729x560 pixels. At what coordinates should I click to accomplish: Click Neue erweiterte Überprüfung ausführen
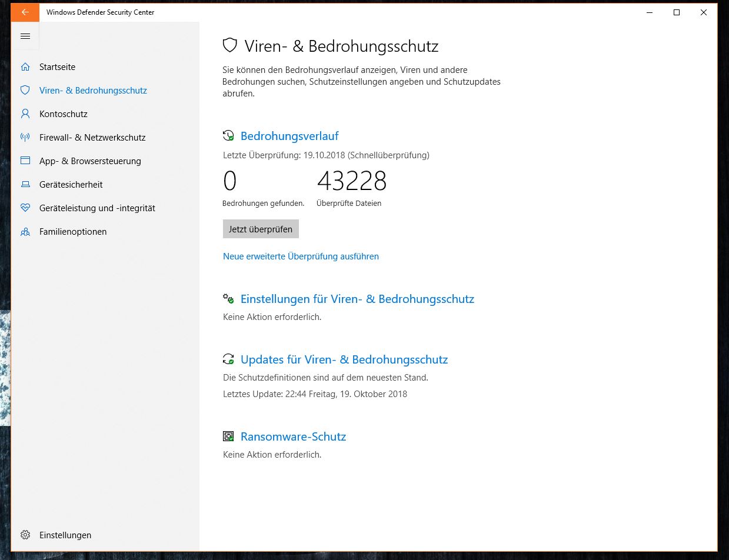click(x=301, y=256)
